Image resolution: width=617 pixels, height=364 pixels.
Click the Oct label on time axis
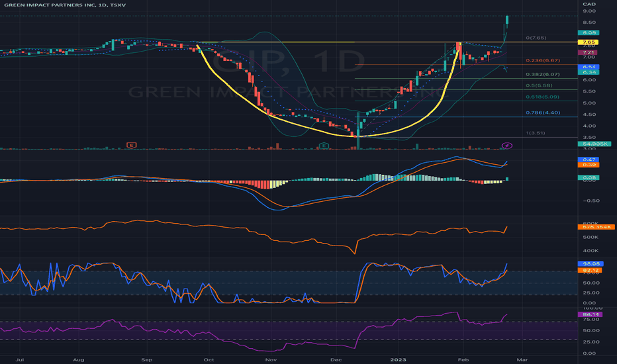[209, 359]
